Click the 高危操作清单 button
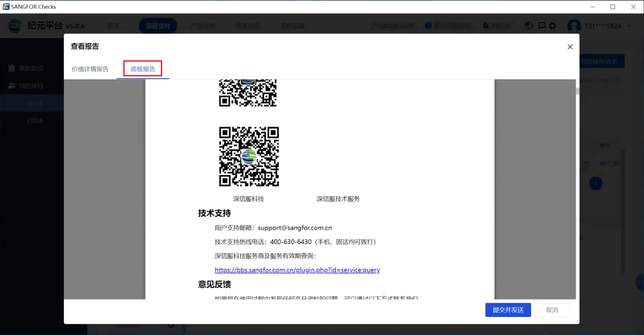The width and height of the screenshot is (644, 335). tap(602, 62)
